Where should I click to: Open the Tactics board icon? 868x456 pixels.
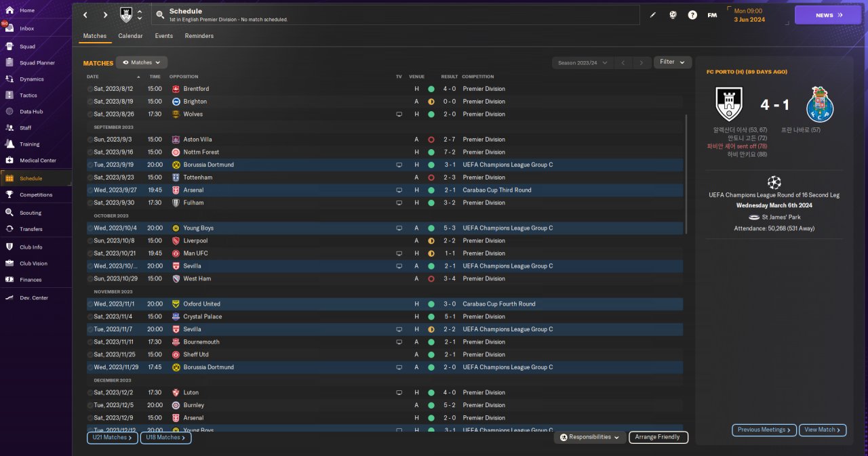[9, 96]
